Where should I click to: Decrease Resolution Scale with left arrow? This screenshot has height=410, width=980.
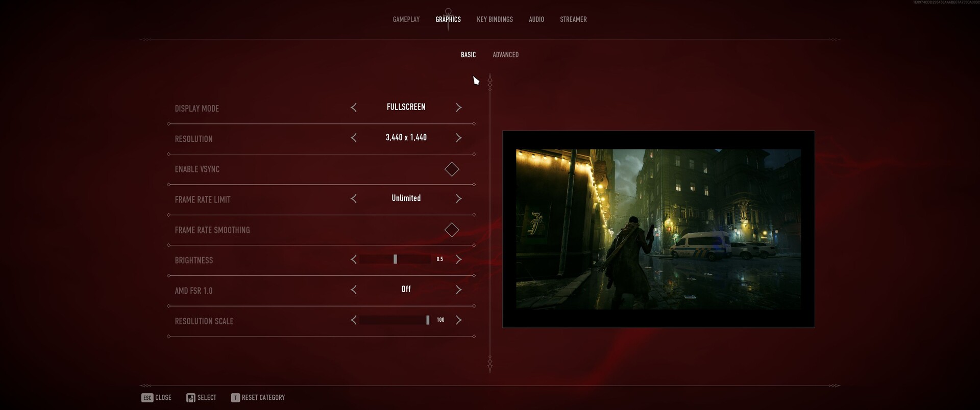[x=354, y=320]
